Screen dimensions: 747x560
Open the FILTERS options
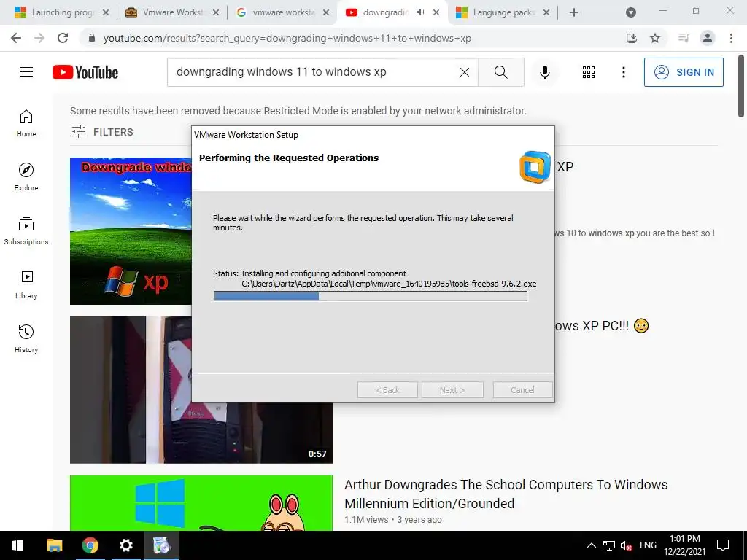[102, 132]
